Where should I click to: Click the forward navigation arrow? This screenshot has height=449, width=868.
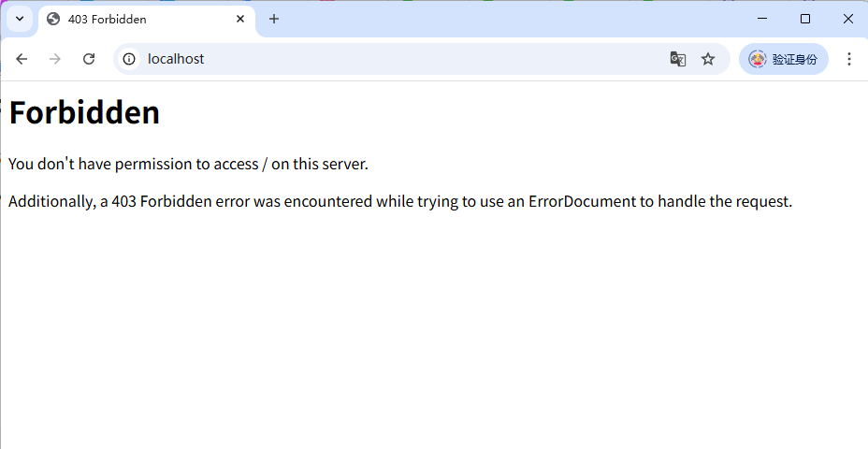[x=55, y=59]
